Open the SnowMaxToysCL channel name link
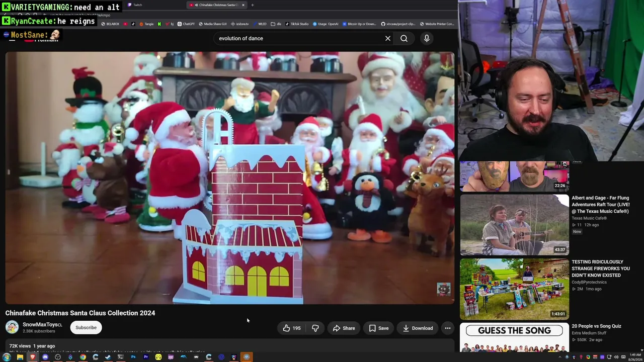Image resolution: width=644 pixels, height=362 pixels. [x=42, y=325]
